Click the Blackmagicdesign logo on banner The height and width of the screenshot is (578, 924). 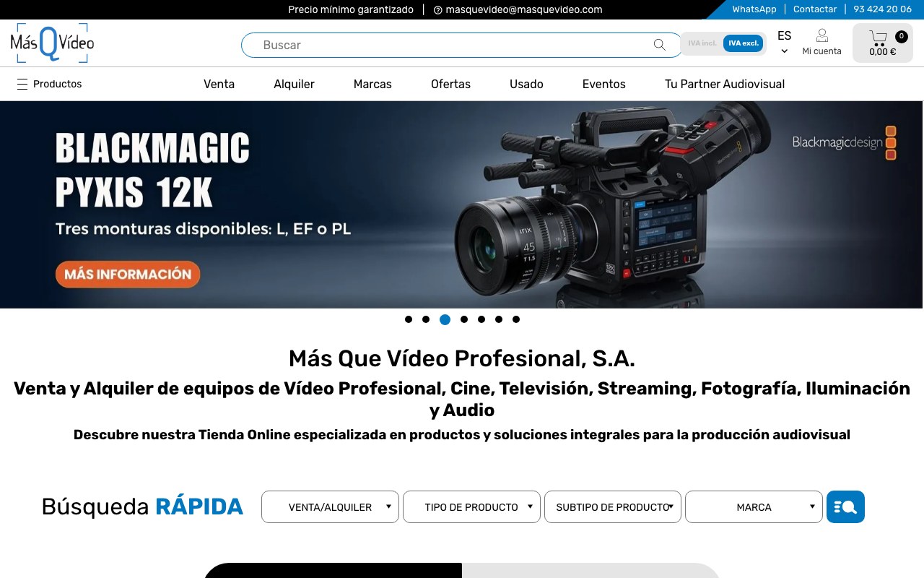point(844,142)
